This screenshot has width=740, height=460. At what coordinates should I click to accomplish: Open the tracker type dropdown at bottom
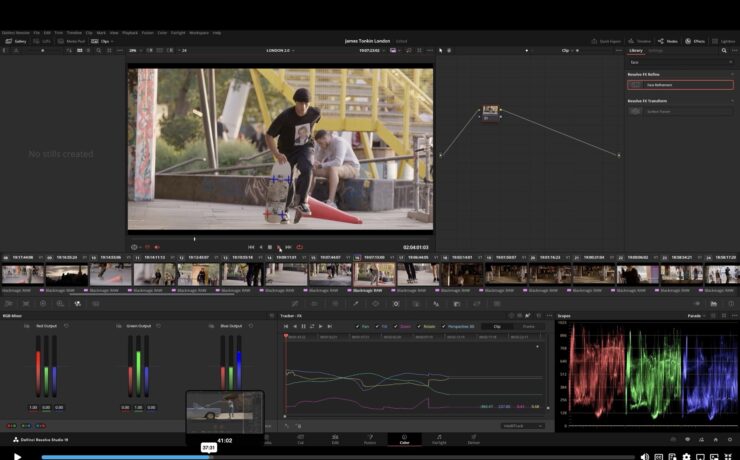pos(522,426)
